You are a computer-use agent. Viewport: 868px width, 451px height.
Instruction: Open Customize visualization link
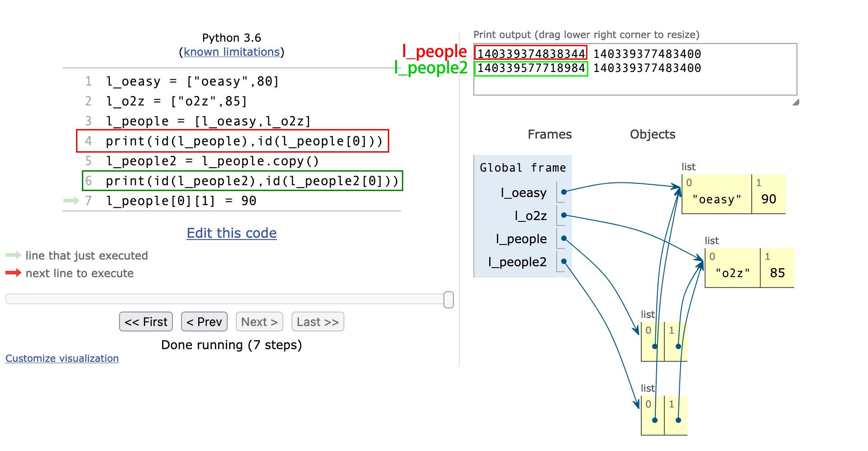62,358
